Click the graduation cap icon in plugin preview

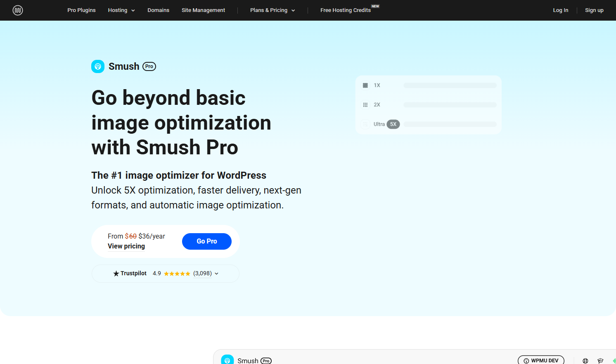pos(600,361)
